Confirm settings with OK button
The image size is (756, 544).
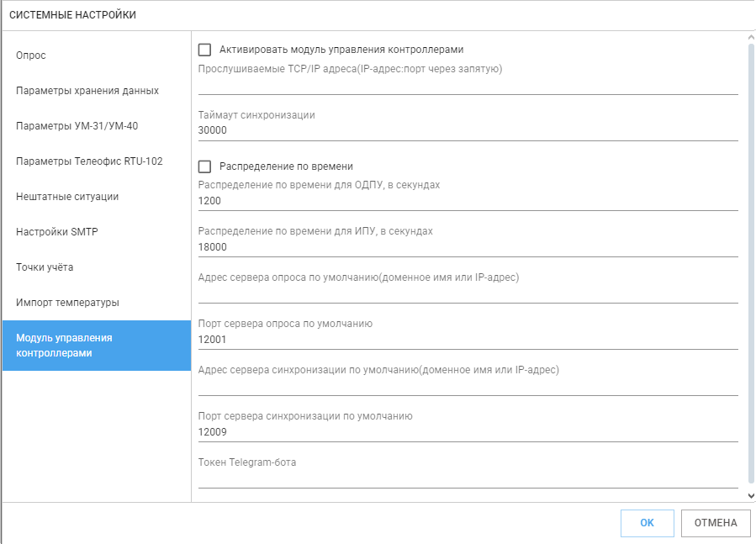[x=647, y=523]
